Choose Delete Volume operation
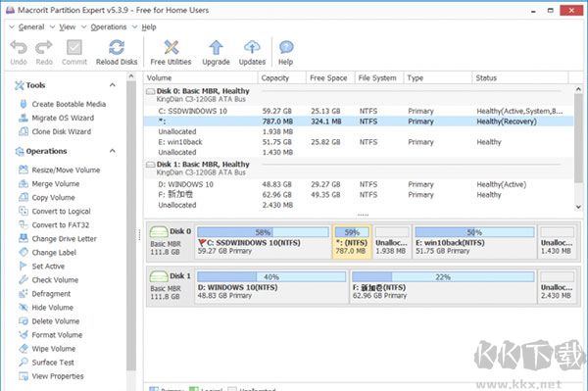Screen dimensions: 588x391 49,321
